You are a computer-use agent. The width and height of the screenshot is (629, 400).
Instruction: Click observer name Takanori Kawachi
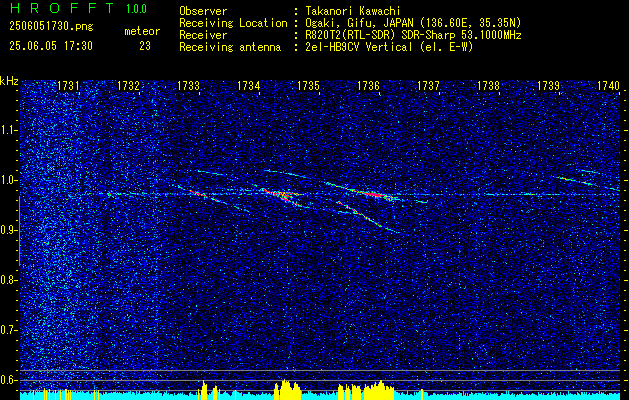353,11
